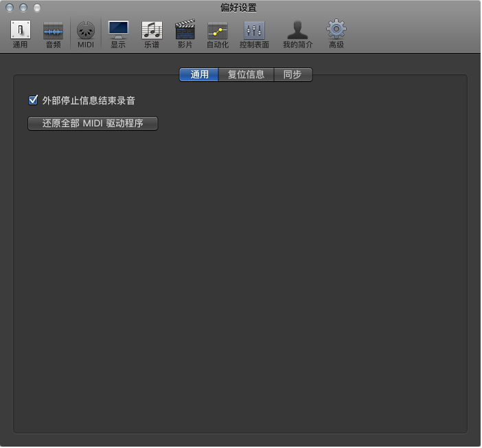Toggle 外部停止信息结束录音 checkbox
Viewport: 482px width, 448px height.
33,100
